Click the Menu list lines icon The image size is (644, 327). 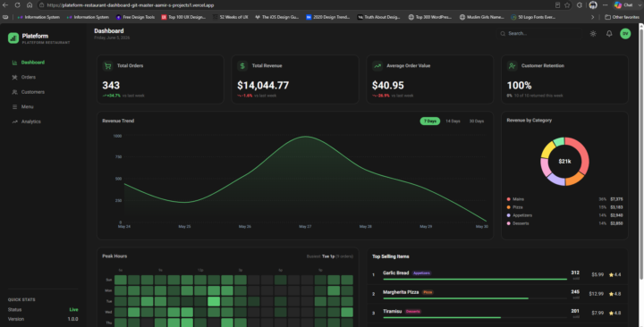coord(15,106)
